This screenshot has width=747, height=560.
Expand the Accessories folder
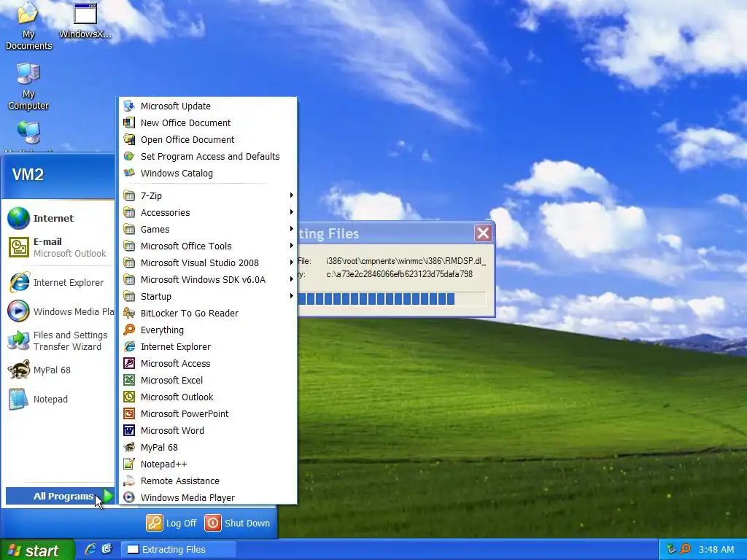click(x=207, y=212)
